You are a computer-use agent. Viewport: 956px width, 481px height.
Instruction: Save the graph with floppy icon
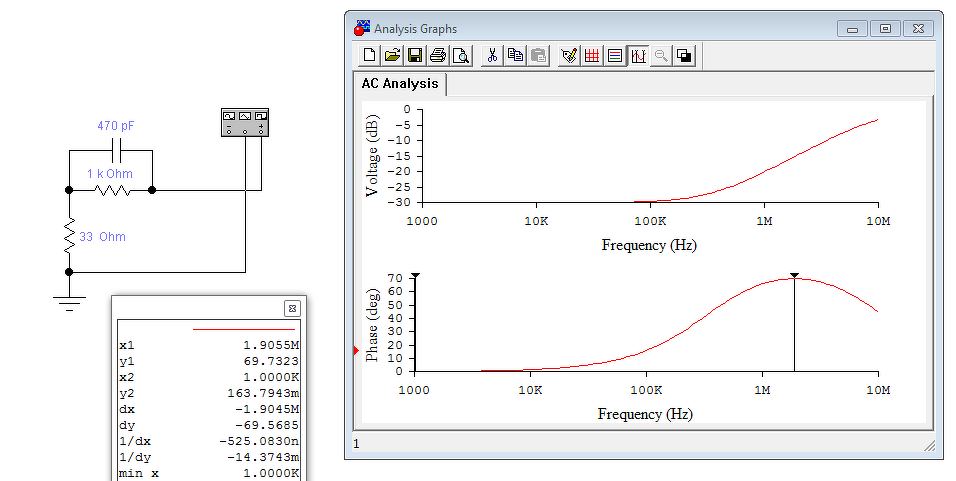[415, 55]
